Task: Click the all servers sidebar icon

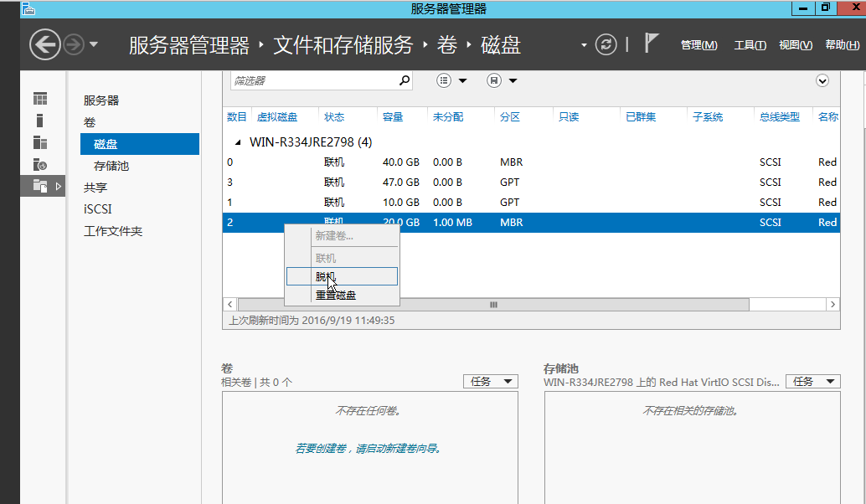Action: [39, 142]
